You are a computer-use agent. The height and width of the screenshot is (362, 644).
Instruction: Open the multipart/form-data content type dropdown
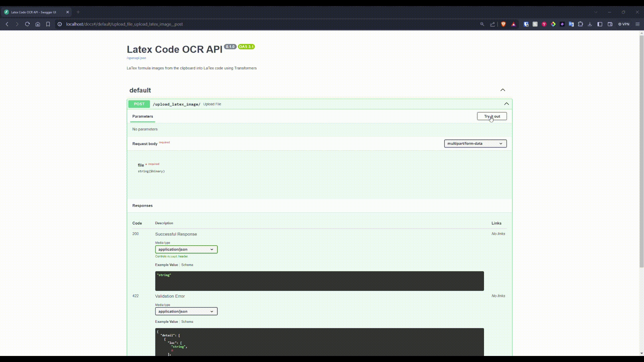475,143
